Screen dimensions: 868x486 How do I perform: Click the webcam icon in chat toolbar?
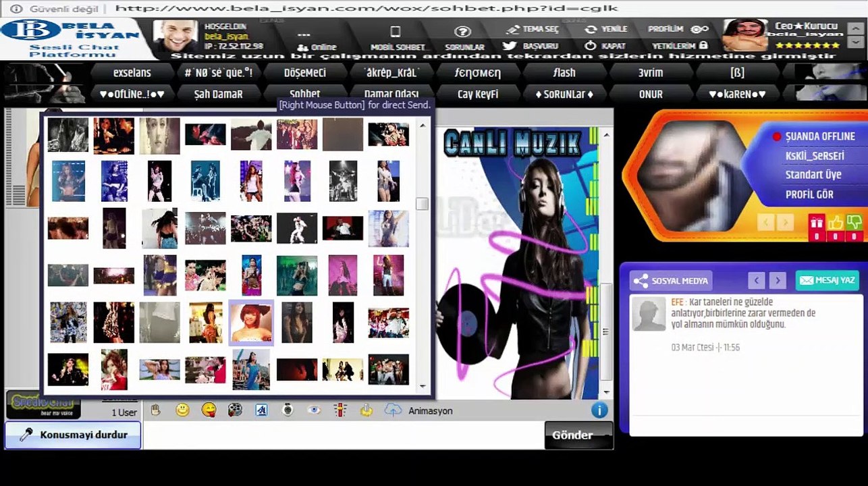click(288, 410)
